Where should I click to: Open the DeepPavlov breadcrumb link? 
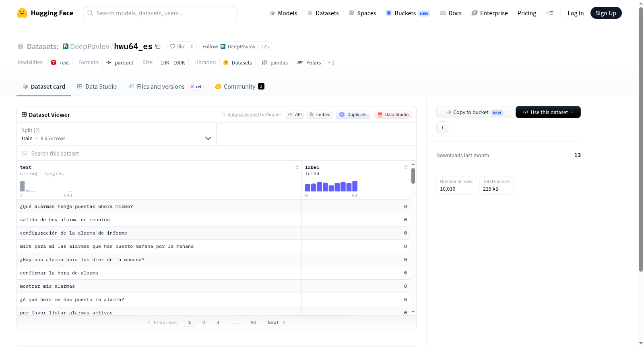[x=90, y=46]
